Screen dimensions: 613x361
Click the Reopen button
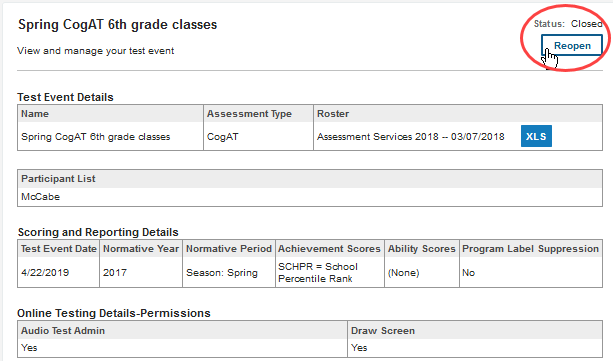(572, 45)
